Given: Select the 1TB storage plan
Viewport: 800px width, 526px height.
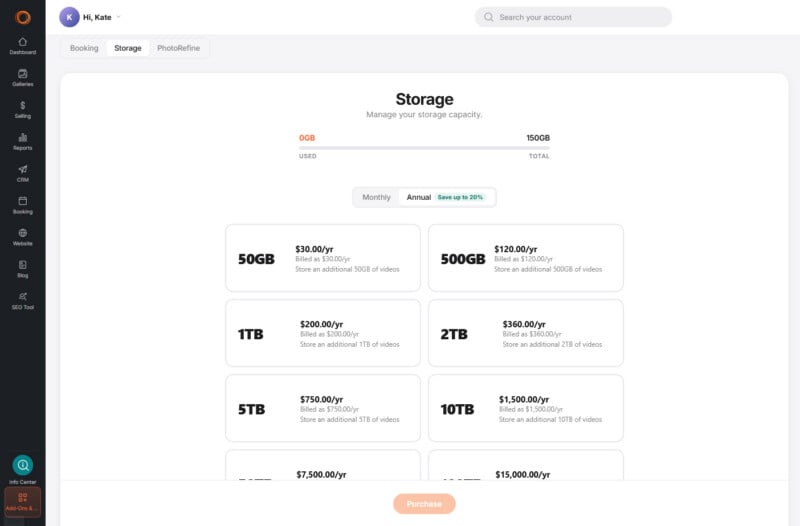Looking at the screenshot, I should (323, 333).
